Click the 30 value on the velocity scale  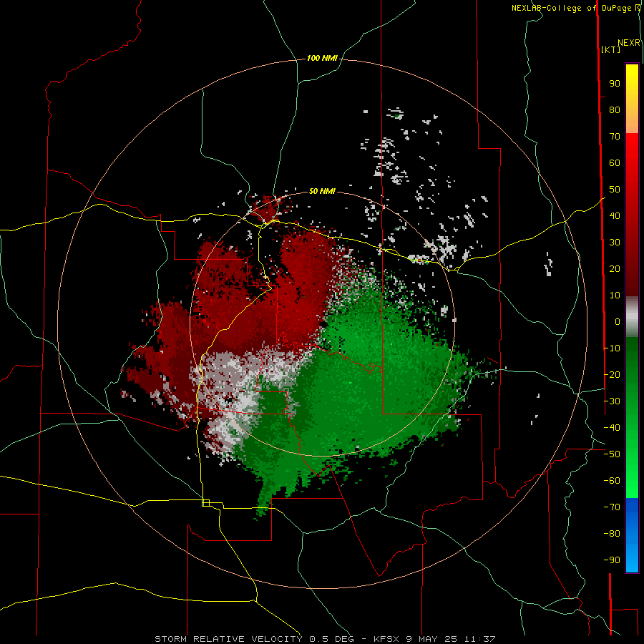pyautogui.click(x=615, y=243)
